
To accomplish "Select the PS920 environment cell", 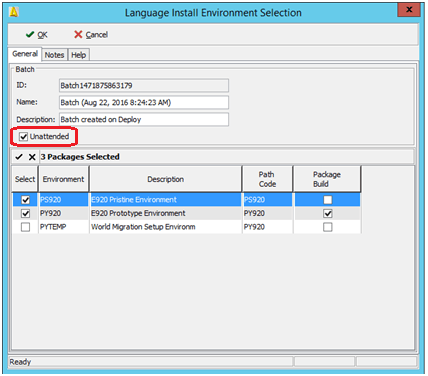I will click(64, 200).
